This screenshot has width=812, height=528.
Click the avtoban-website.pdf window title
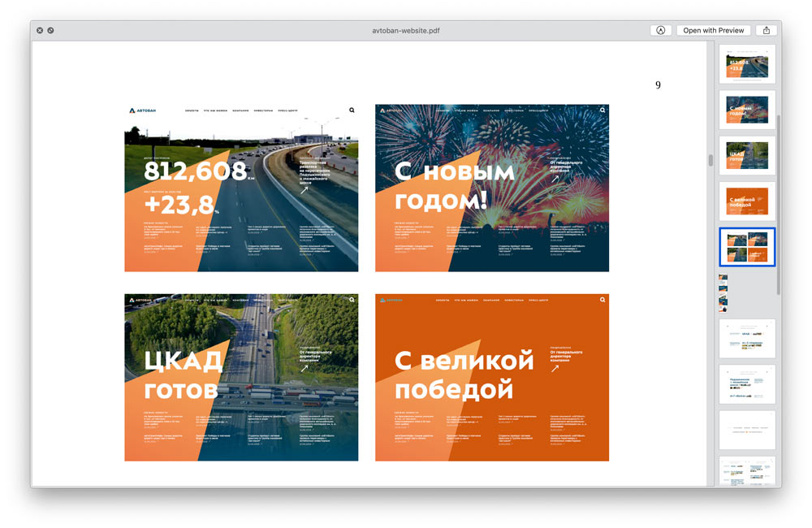[x=406, y=30]
